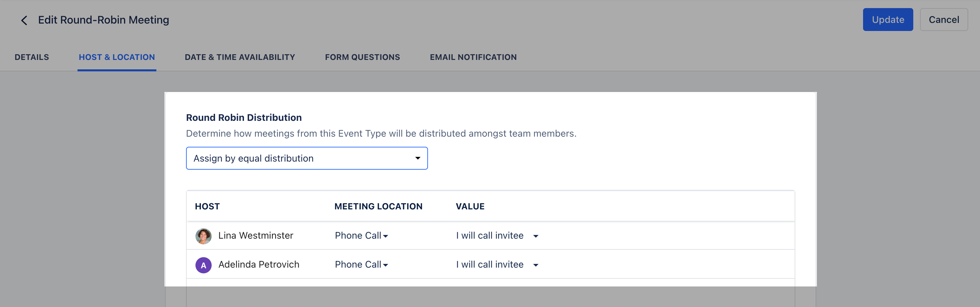Click the Cancel button
The width and height of the screenshot is (980, 307).
pos(944,20)
